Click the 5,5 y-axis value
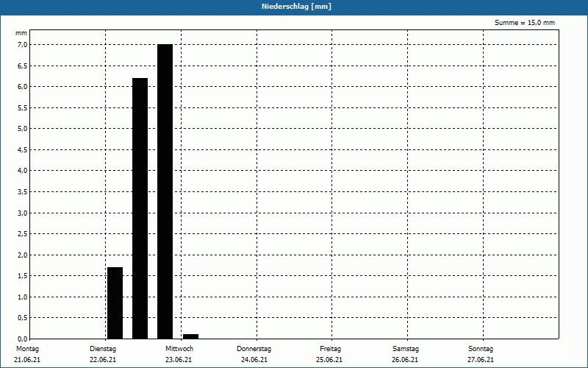The image size is (588, 368). [23, 107]
